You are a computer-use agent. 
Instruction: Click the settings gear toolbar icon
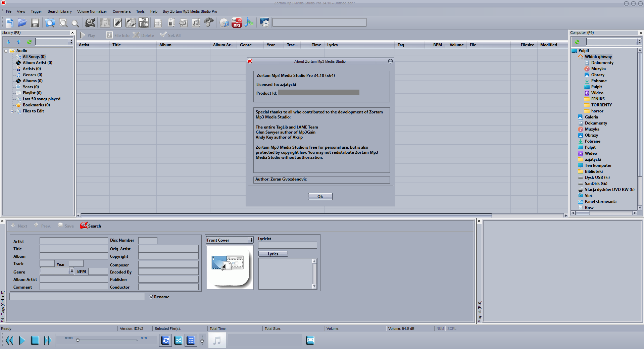[x=264, y=22]
